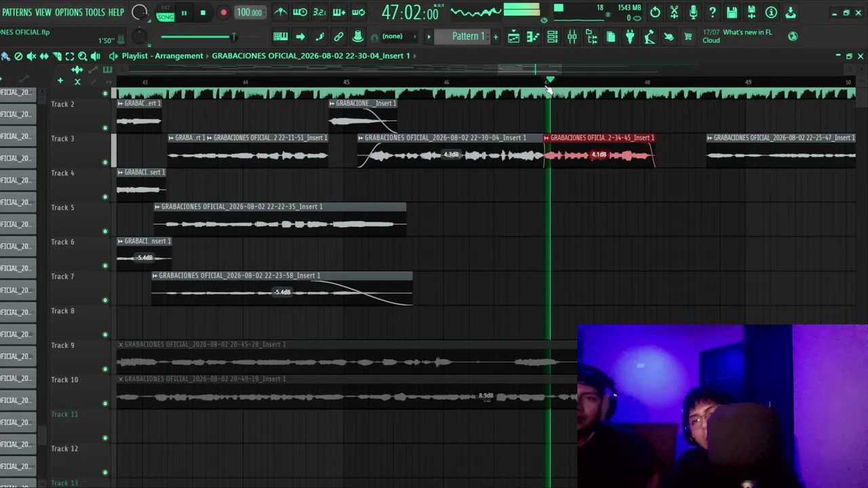The width and height of the screenshot is (868, 488).
Task: Select the Zoom magnifier tool in Playlist
Action: [x=83, y=56]
